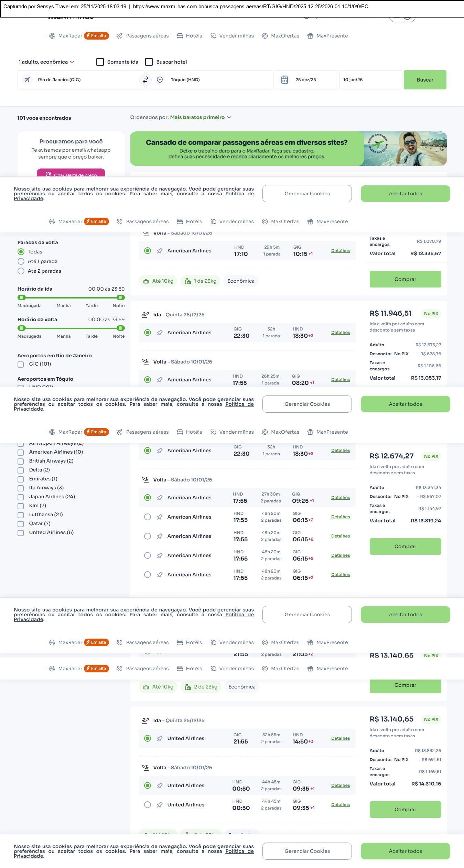The image size is (464, 868).
Task: Buy the flight totaling R$ 13.819,24
Action: point(405,546)
